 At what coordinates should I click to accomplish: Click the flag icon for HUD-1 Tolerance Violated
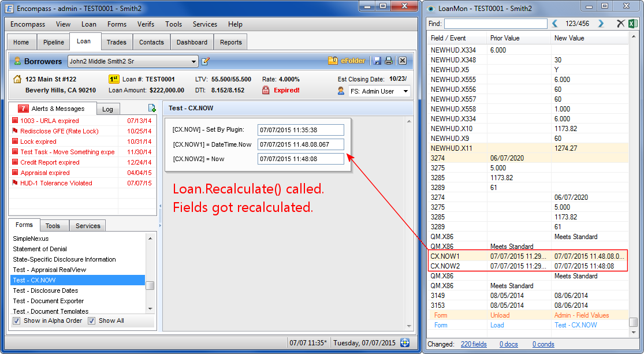[x=15, y=183]
